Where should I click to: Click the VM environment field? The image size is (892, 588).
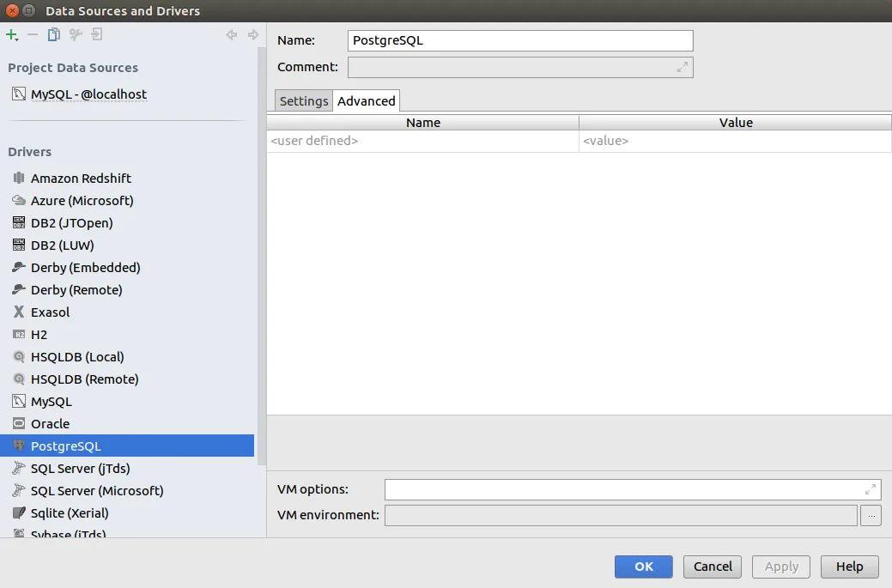pyautogui.click(x=621, y=515)
